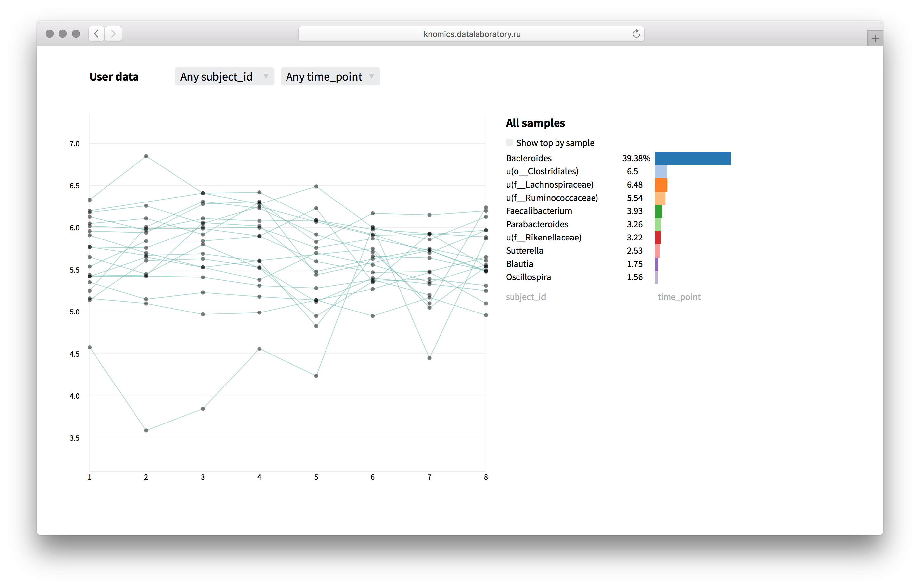Select the Blautia taxon label
920x588 pixels.
(519, 264)
